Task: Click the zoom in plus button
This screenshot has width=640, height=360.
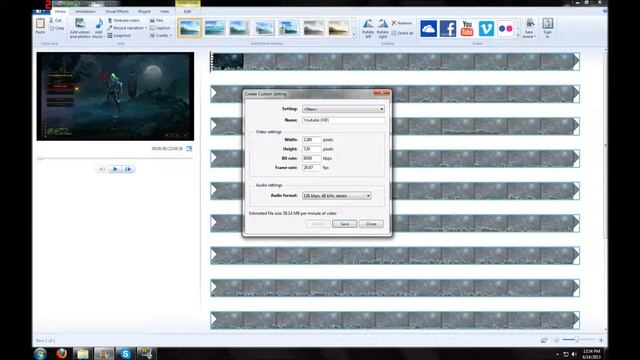Action: [x=601, y=340]
